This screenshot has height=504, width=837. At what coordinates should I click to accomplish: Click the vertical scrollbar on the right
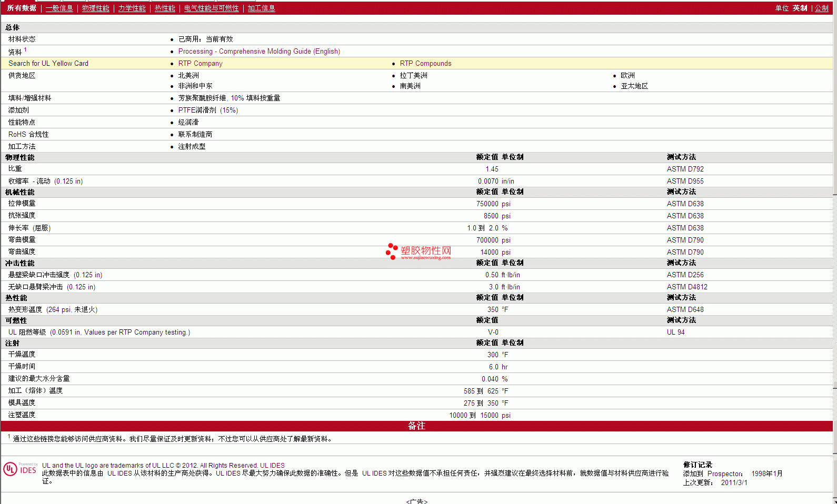pos(835,253)
